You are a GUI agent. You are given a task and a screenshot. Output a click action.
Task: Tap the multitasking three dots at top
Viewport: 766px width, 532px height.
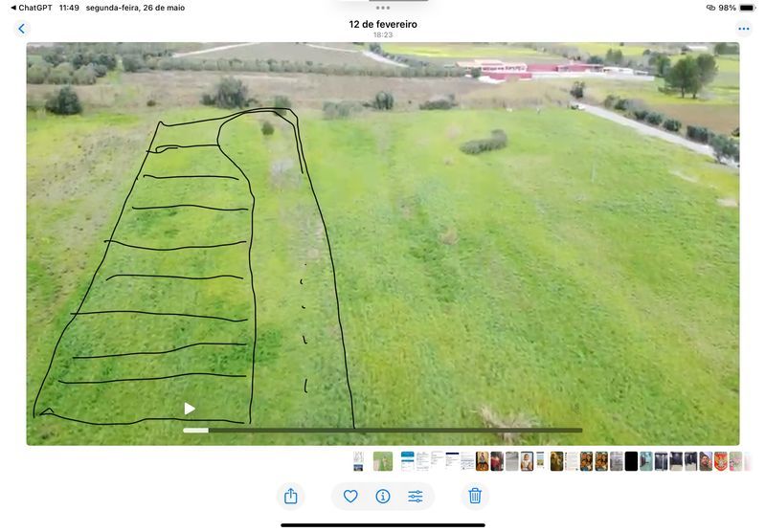pyautogui.click(x=383, y=8)
